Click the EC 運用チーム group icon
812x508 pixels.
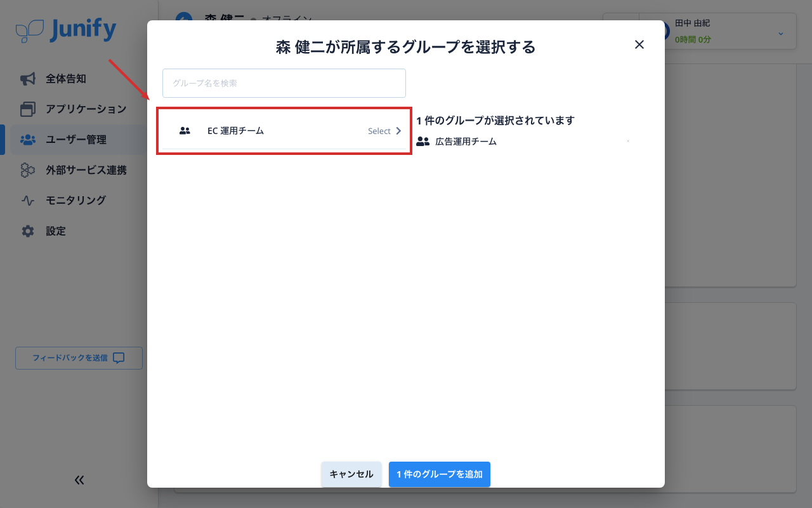(185, 131)
